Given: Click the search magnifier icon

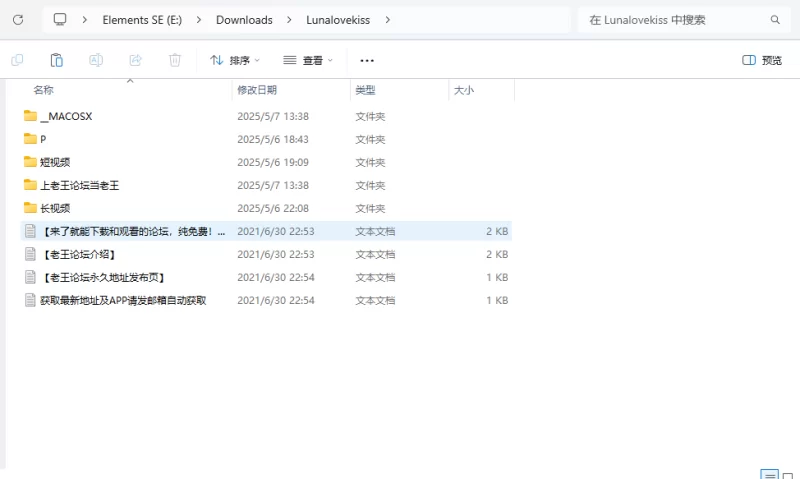Looking at the screenshot, I should 775,20.
